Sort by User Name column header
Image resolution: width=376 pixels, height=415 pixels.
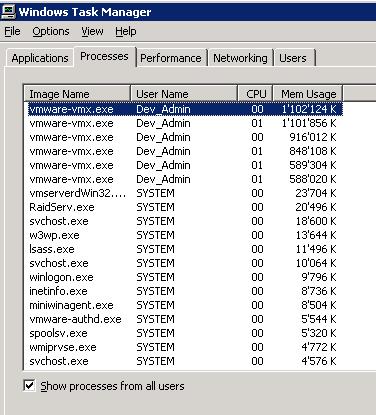coord(184,94)
